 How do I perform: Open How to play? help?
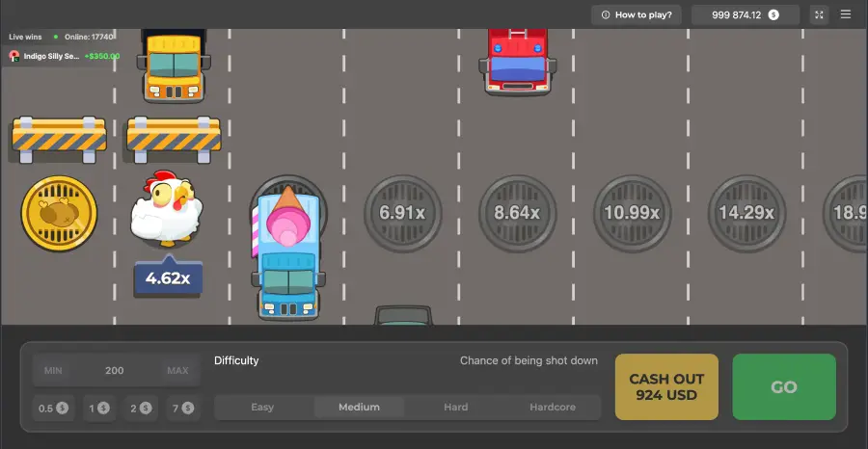637,14
